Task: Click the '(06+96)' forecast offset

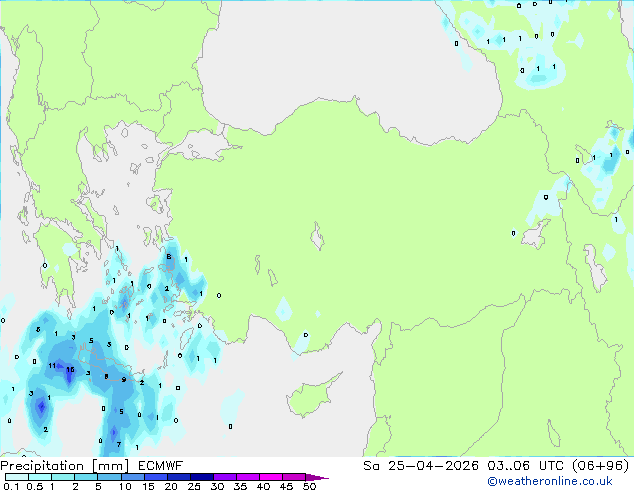Action: pos(600,466)
